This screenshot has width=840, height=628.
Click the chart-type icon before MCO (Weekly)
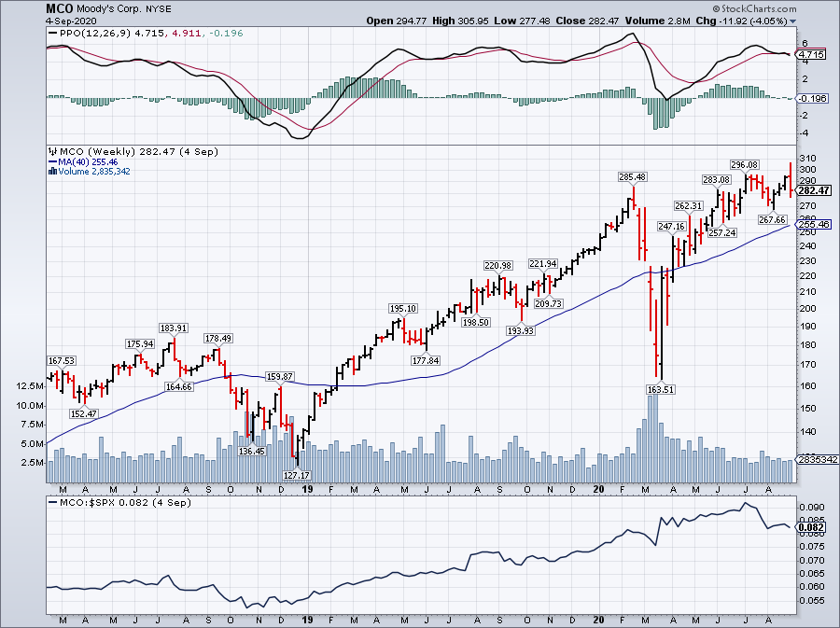pos(52,152)
